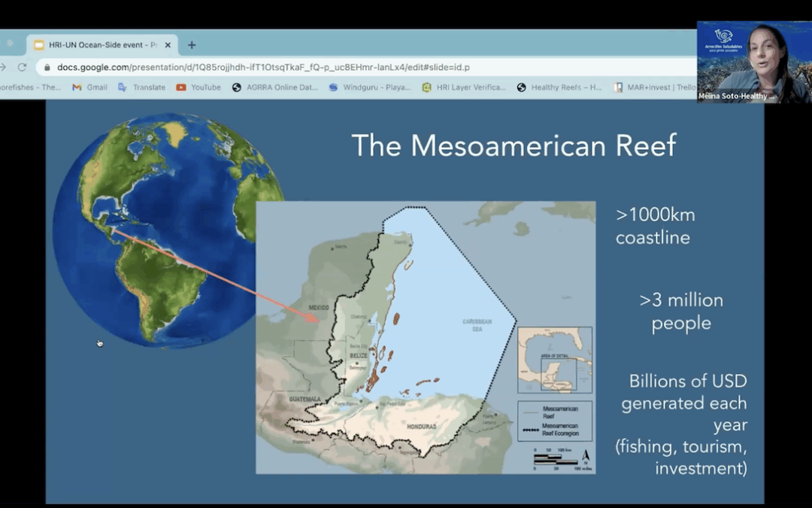This screenshot has width=812, height=508.
Task: Click the padlock icon in the address bar
Action: (47, 66)
